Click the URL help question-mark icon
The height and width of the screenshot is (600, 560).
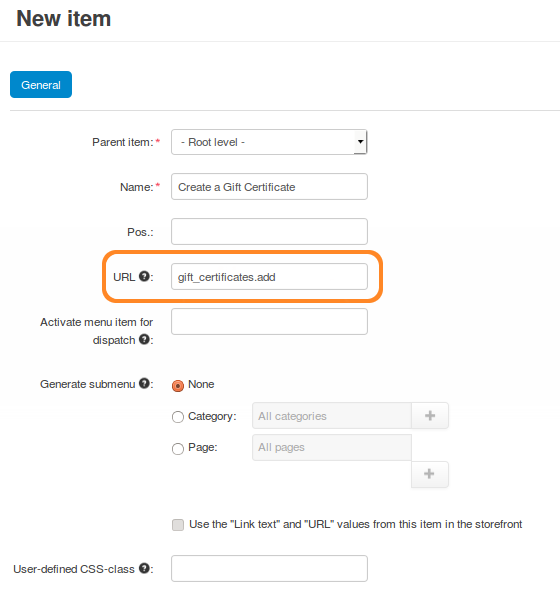(144, 276)
